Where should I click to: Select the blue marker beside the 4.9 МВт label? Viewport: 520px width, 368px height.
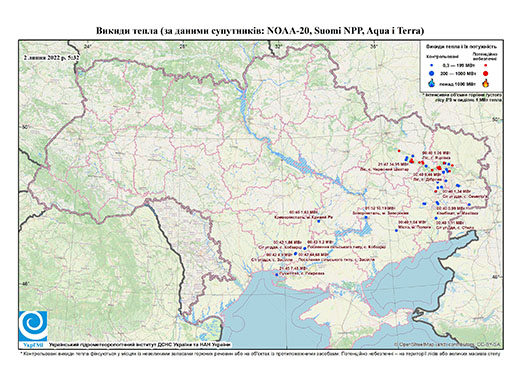pos(295,254)
